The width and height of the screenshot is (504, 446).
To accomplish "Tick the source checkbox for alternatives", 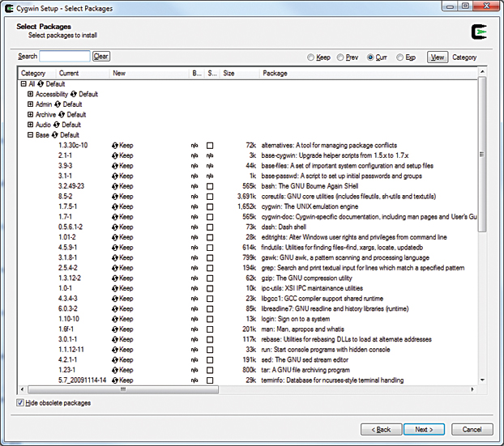I will (x=210, y=146).
